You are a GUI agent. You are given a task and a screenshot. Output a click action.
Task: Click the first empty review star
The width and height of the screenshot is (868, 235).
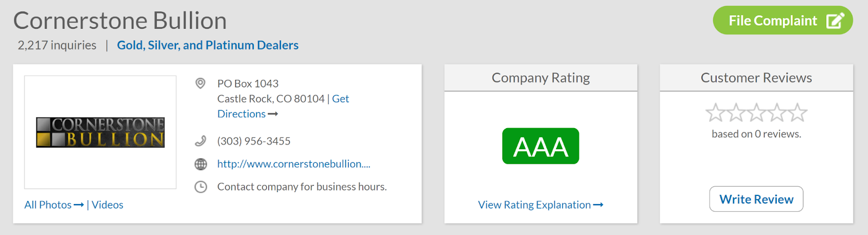[x=715, y=112]
